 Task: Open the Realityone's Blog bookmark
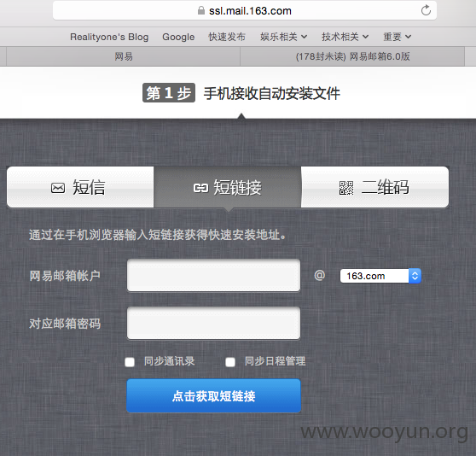tap(109, 37)
